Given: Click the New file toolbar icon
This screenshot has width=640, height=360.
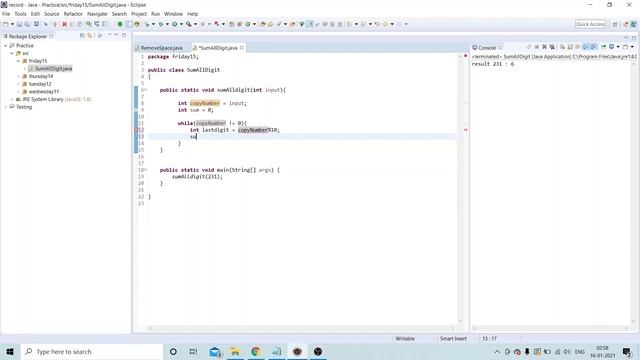Looking at the screenshot, I should (x=5, y=24).
